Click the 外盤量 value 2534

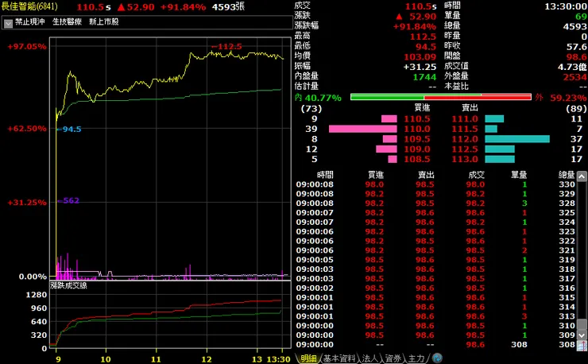(574, 77)
